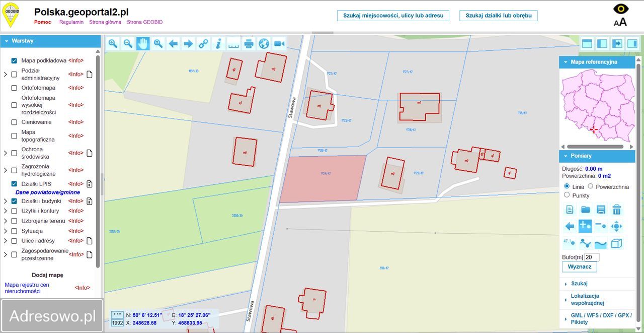Uncheck the Działki LPIS layer
644x333 pixels.
pyautogui.click(x=14, y=184)
